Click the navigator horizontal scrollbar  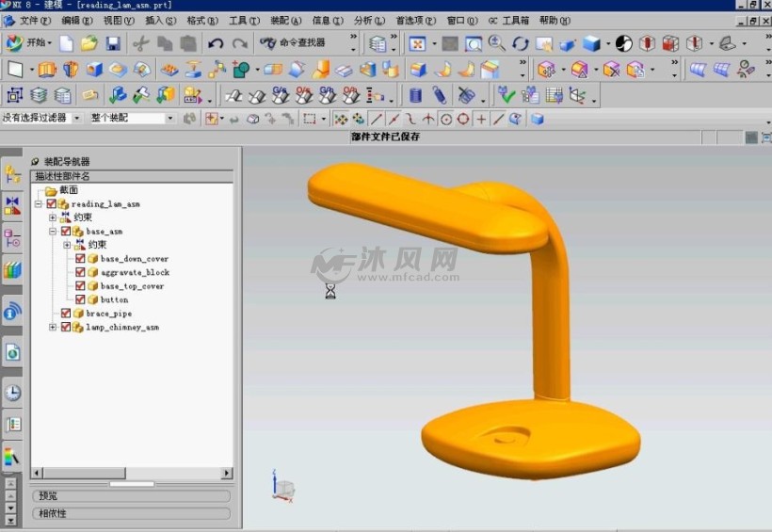(132, 473)
